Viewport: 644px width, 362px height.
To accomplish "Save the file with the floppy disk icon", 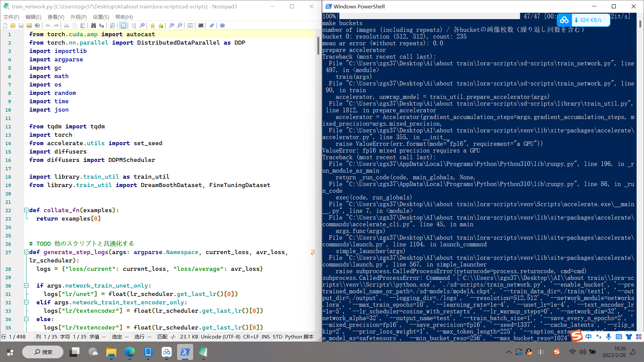I will (x=21, y=25).
